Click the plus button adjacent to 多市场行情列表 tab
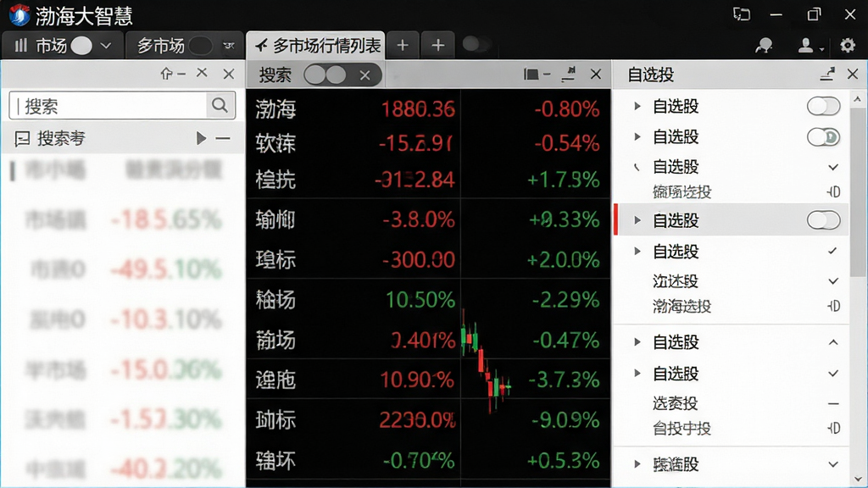 coord(403,46)
